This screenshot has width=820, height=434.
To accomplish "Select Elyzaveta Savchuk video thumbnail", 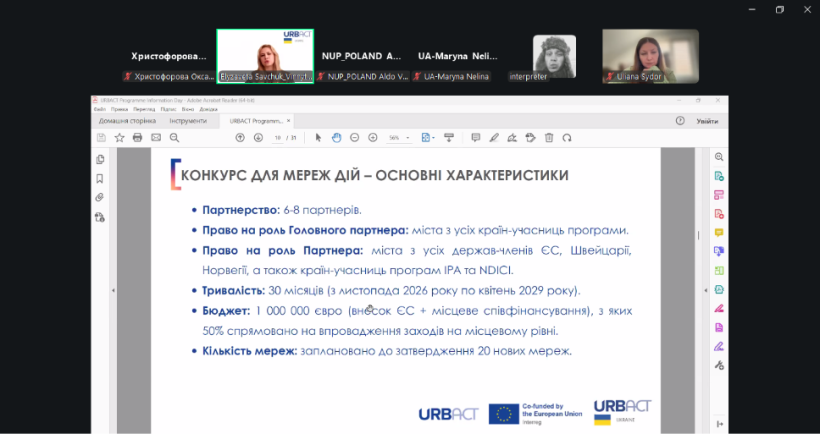I will click(265, 56).
